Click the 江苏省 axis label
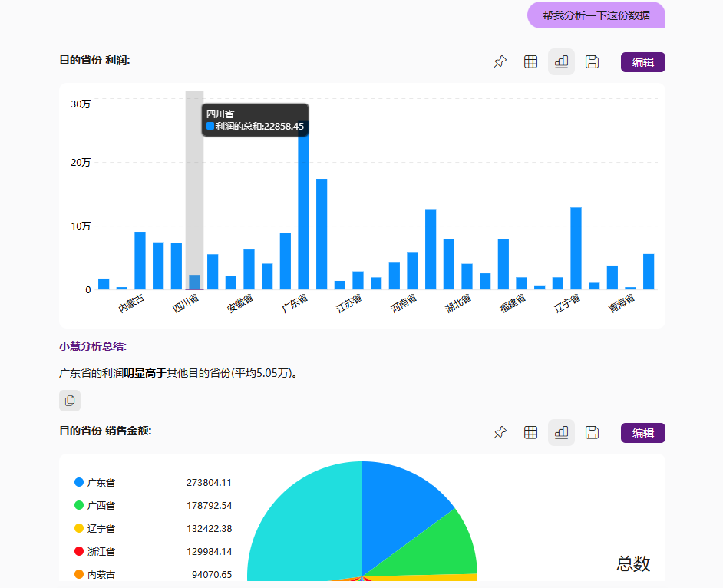This screenshot has width=723, height=588. pyautogui.click(x=349, y=304)
